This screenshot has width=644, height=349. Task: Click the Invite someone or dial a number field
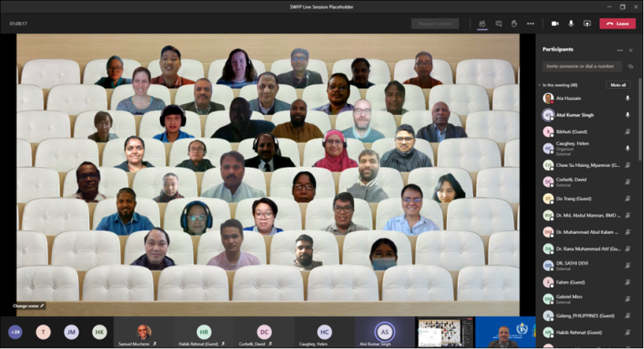582,66
